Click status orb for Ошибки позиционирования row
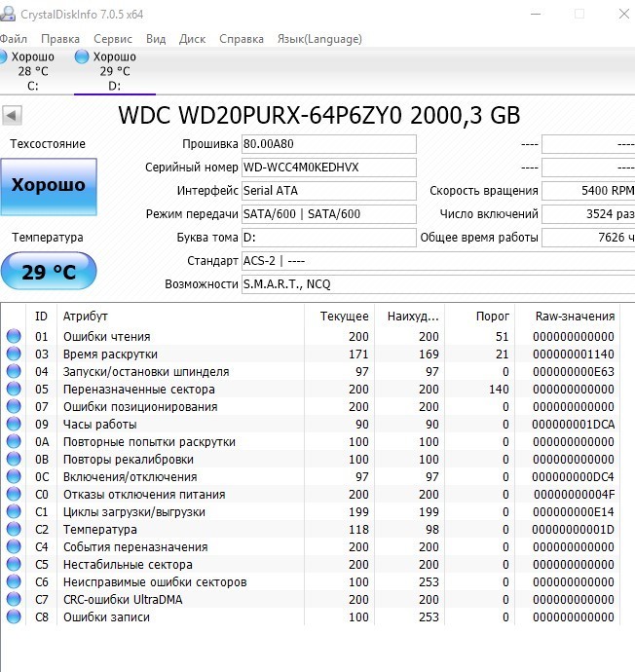This screenshot has height=672, width=635. pos(14,406)
